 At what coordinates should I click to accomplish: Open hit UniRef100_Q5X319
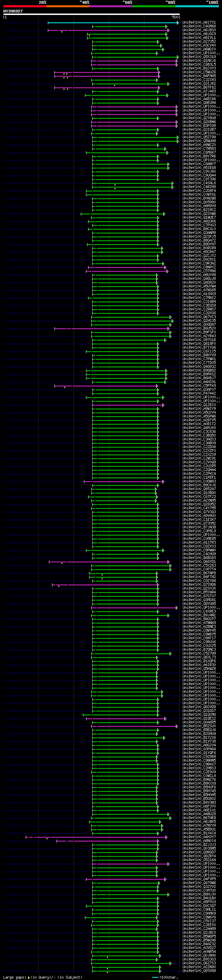pyautogui.click(x=199, y=57)
